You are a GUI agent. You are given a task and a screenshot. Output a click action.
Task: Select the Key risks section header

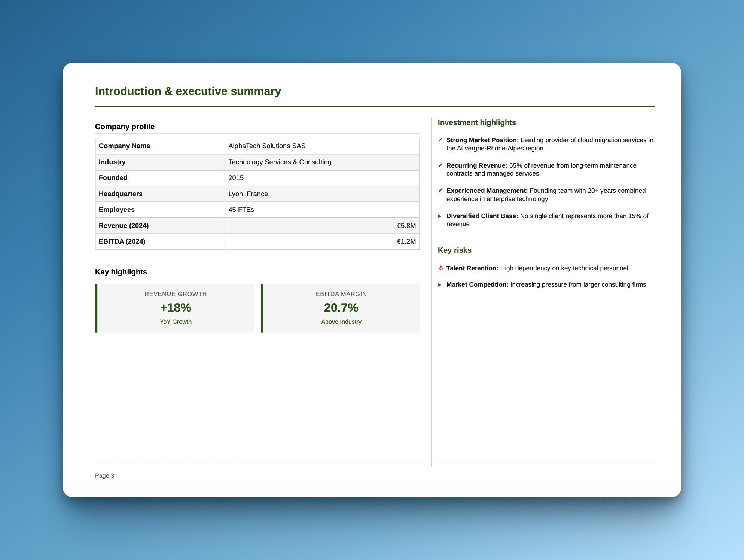[x=455, y=250]
